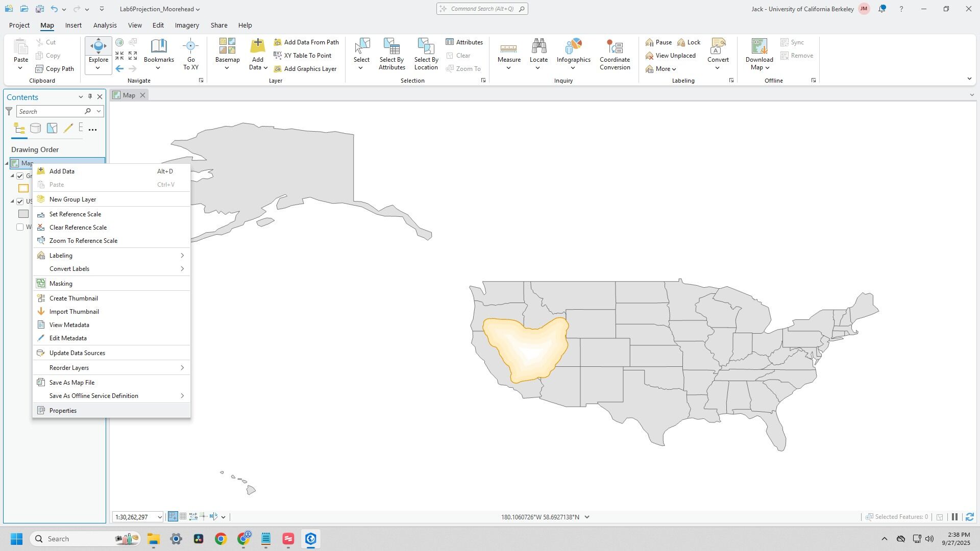Click Select By Location icon
980x551 pixels.
tap(426, 47)
